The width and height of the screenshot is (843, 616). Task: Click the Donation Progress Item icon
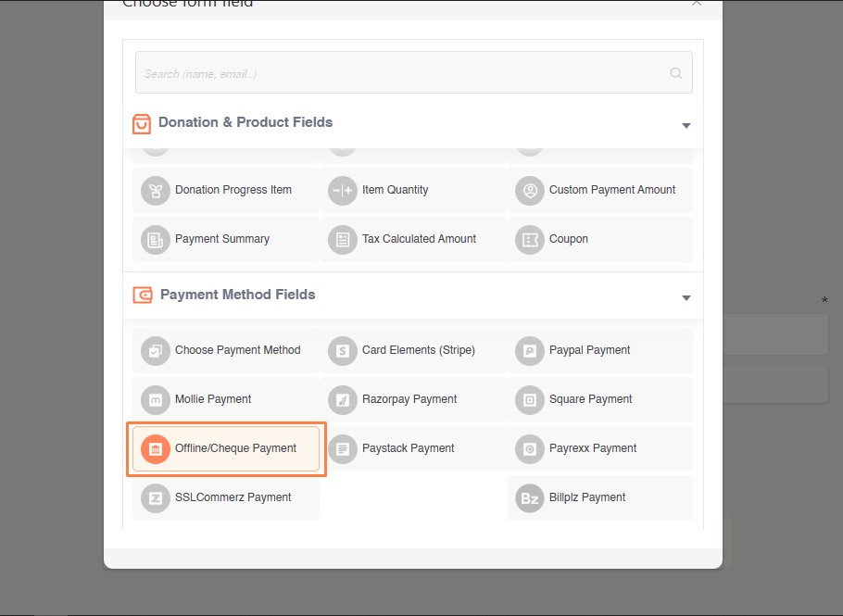[156, 190]
